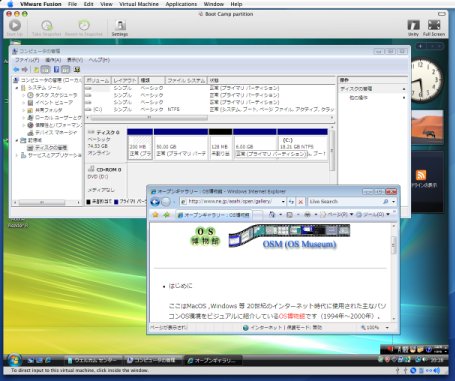Click the search magnifier icon in Internet Explorer
This screenshot has height=381, width=455.
click(x=386, y=202)
